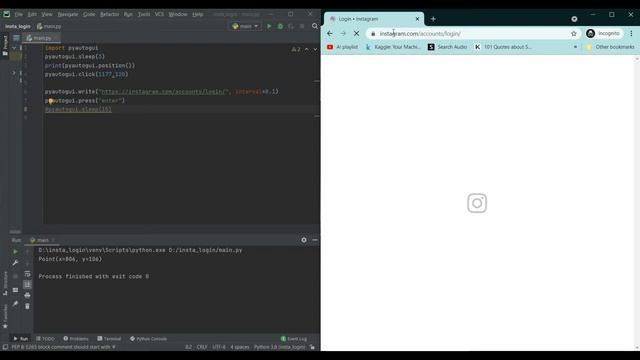Screen dimensions: 640x360
Task: Open the Chrome three-dot menu
Action: (x=631, y=33)
